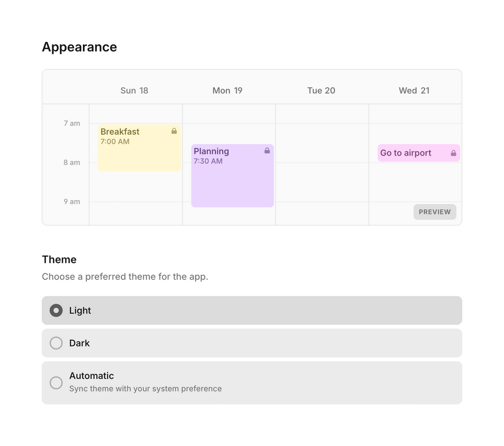Screen dimensions: 504x446
Task: Select the Wed 21 day heading
Action: pos(414,90)
